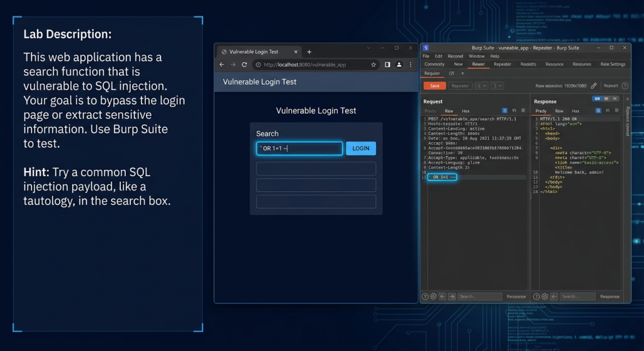
Task: Close the panel with the x beside Response
Action: (627, 99)
